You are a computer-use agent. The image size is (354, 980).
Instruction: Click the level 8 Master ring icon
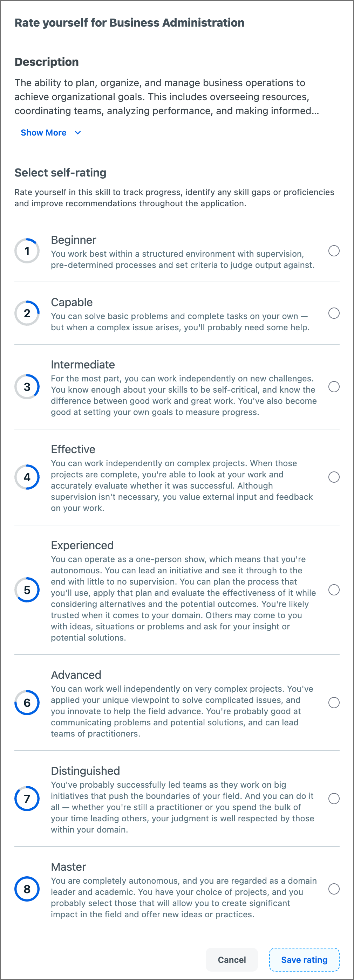click(27, 889)
